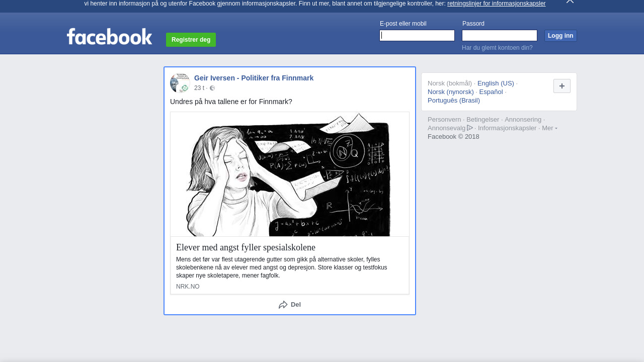The width and height of the screenshot is (644, 362).
Task: Click the 'Facebook © 2018' text
Action: point(453,136)
